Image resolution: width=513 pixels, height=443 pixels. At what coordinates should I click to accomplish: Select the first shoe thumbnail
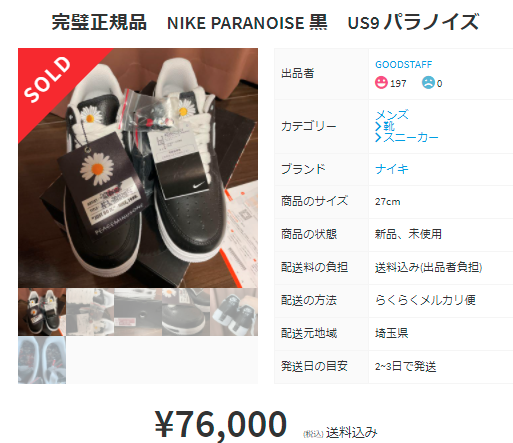click(42, 312)
